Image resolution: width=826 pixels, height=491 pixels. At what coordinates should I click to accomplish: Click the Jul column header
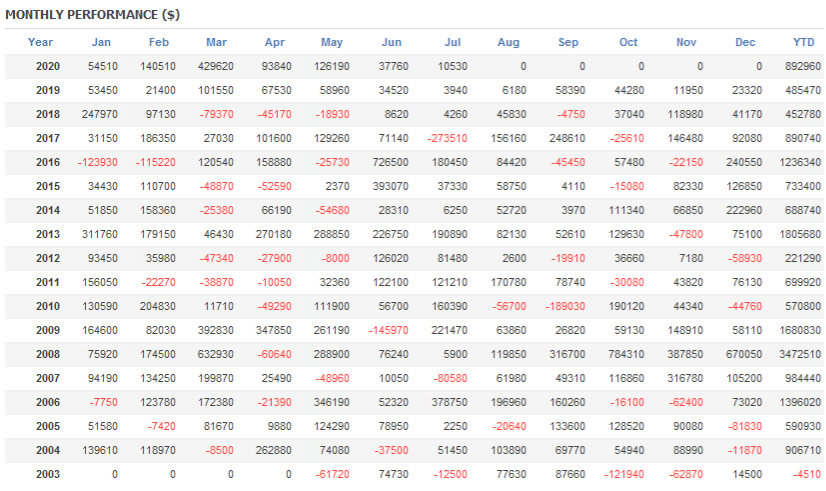click(453, 42)
